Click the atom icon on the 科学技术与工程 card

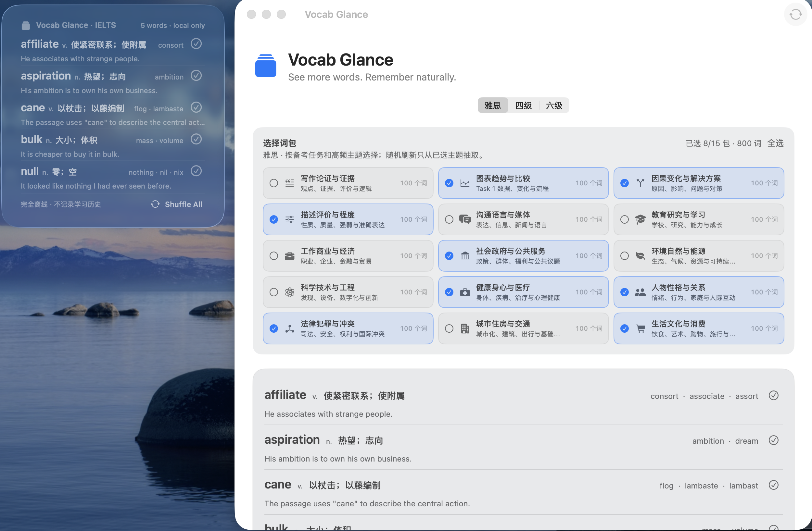[x=289, y=292]
